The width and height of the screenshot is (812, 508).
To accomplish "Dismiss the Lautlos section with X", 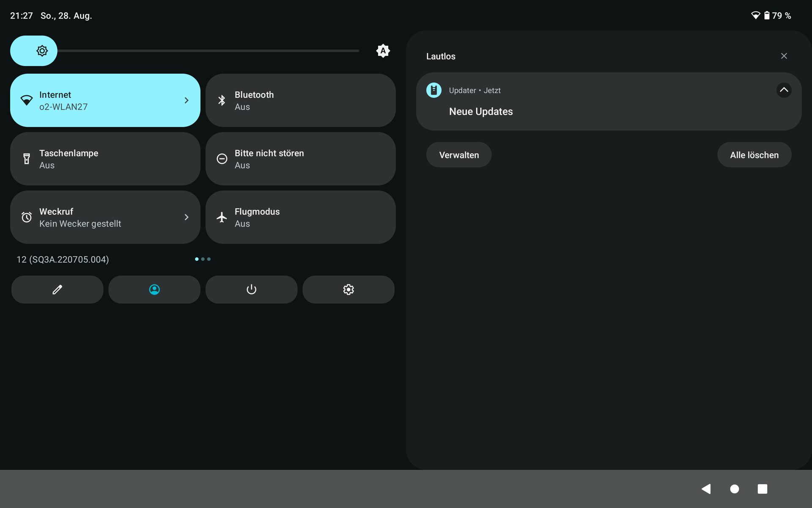I will tap(784, 56).
